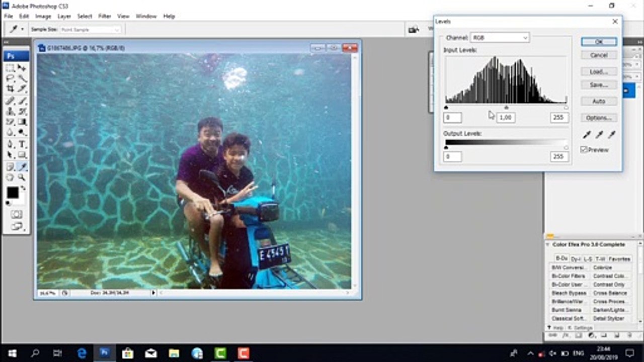Select the Move tool
Screen dimensions: 644x362
(22, 68)
